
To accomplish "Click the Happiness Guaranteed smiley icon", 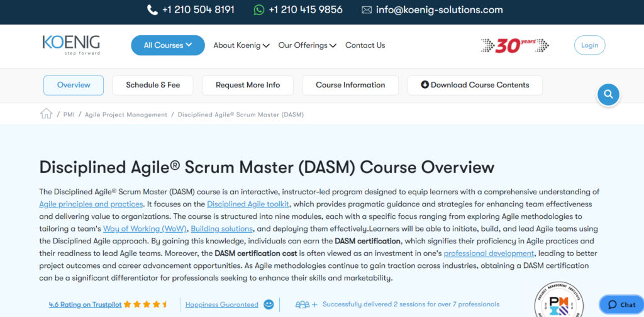I will pos(269,304).
